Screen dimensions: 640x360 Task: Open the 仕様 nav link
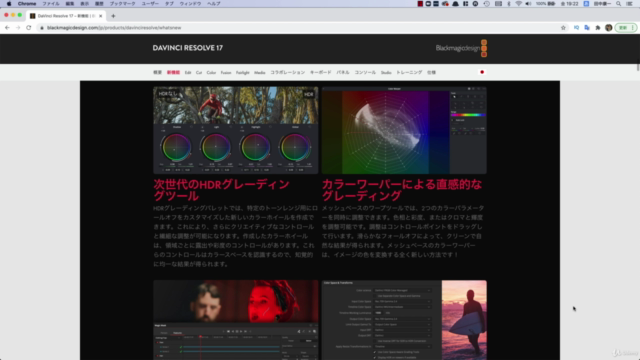click(431, 73)
